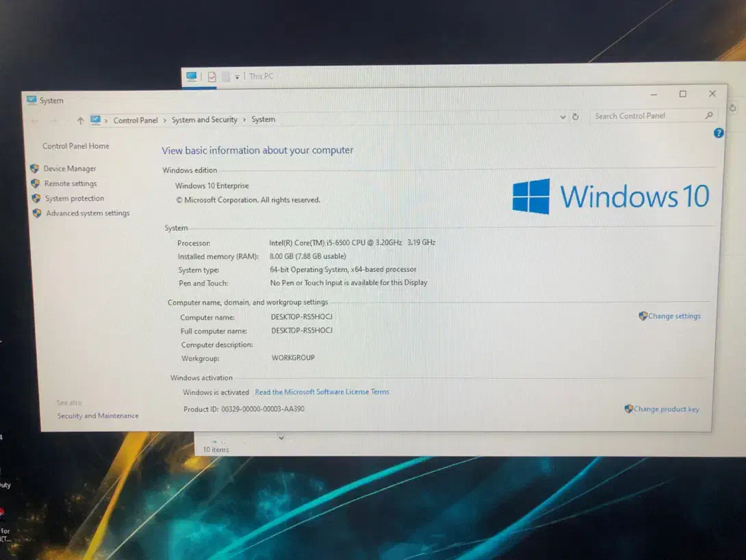746x560 pixels.
Task: Click Change settings link
Action: pyautogui.click(x=674, y=316)
